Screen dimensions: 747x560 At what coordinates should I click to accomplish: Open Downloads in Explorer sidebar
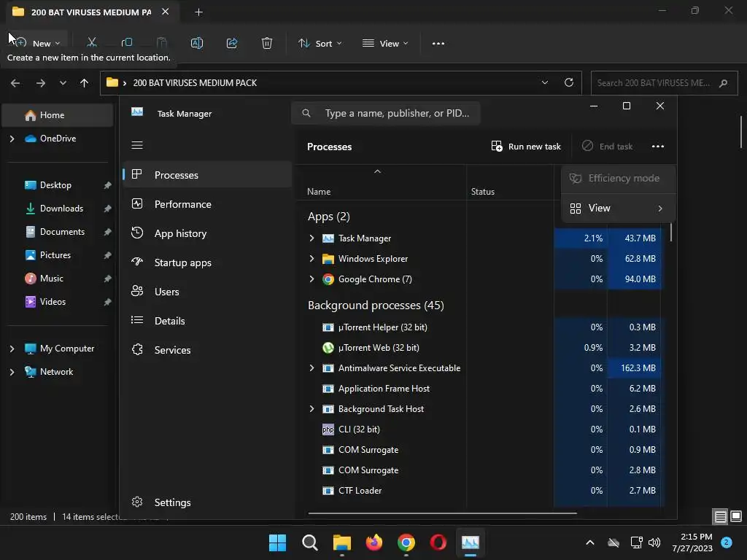61,209
